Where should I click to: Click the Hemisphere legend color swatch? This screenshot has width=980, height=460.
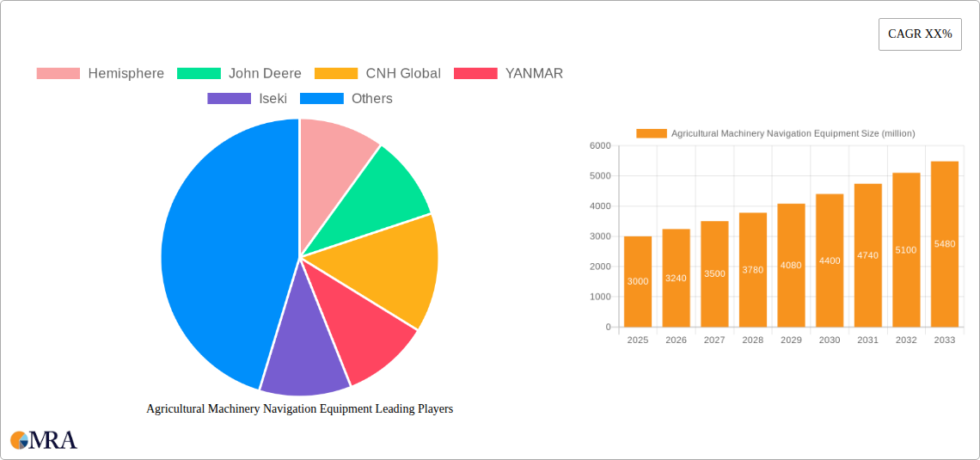58,73
